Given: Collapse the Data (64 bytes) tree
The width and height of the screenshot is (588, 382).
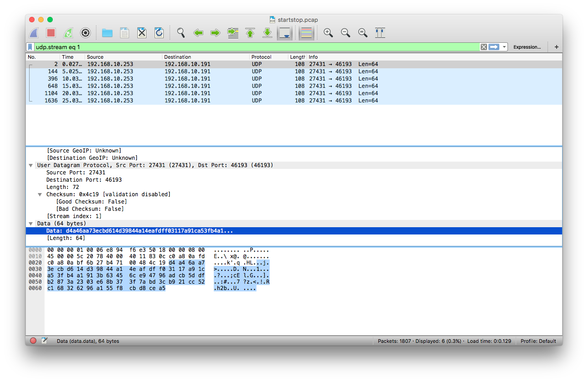Looking at the screenshot, I should (x=31, y=224).
